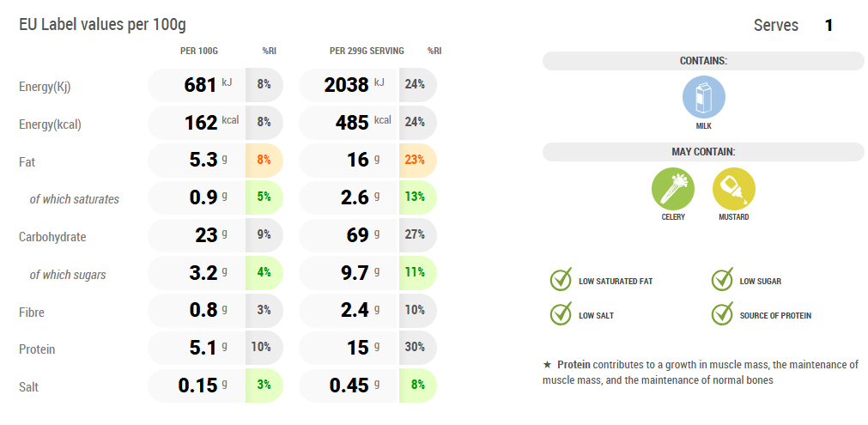Click the Low Saturated Fat checkmark icon
868x425 pixels.
click(561, 280)
